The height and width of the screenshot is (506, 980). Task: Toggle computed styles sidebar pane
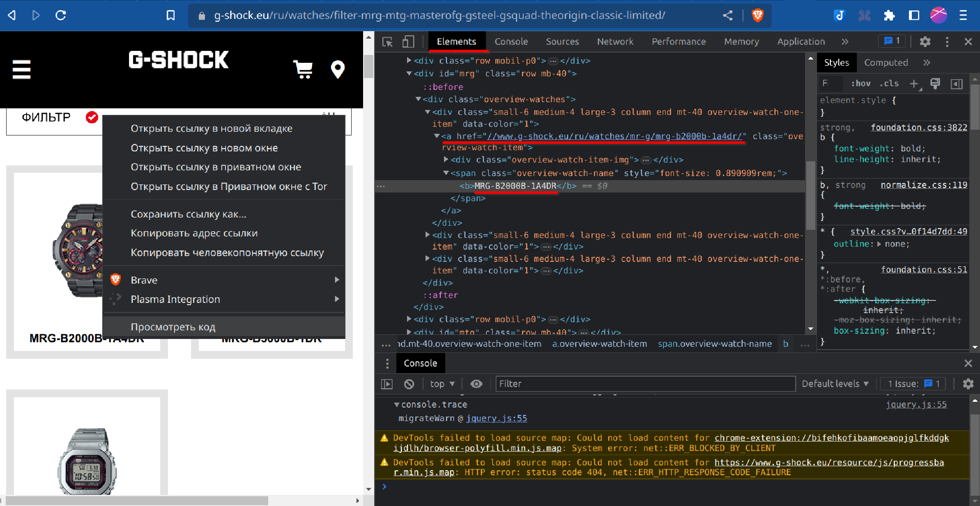957,84
